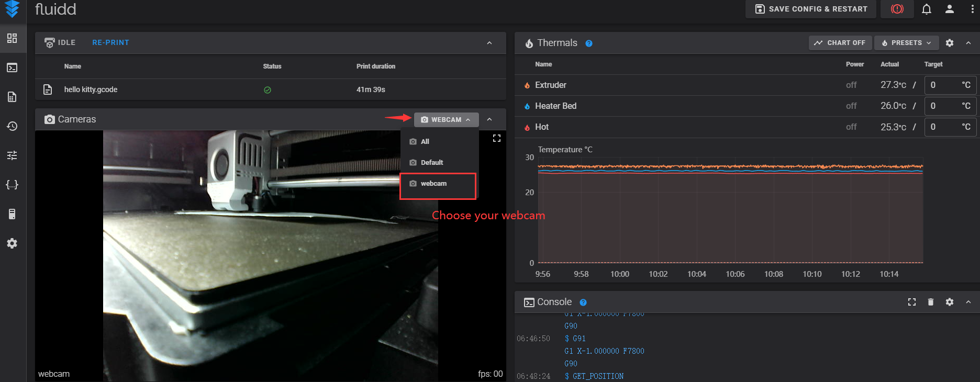Select the hello kitty.gcode file row
Image resolution: width=980 pixels, height=382 pixels.
[91, 89]
